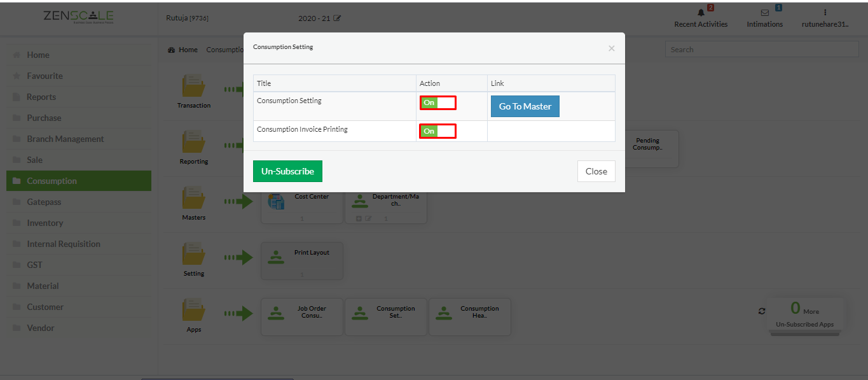Viewport: 868px width, 380px height.
Task: Open Intimations envelope icon
Action: [x=765, y=12]
